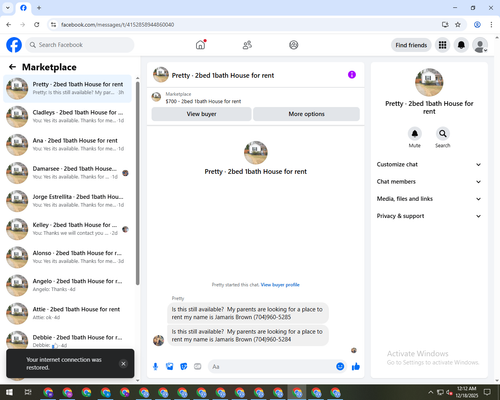Go back in browser history
Screen dimensions: 500x400
click(x=9, y=25)
